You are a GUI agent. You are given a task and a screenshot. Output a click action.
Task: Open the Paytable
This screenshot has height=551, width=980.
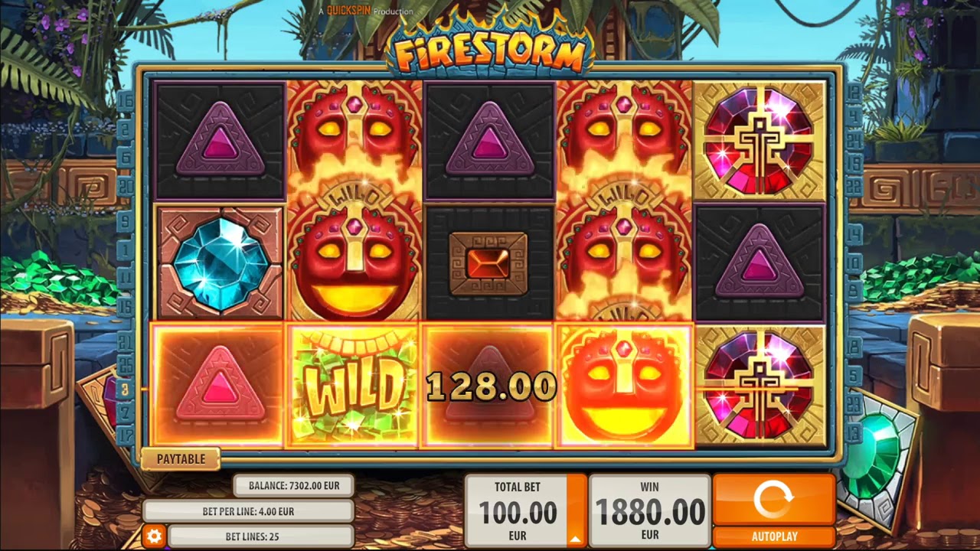point(181,459)
